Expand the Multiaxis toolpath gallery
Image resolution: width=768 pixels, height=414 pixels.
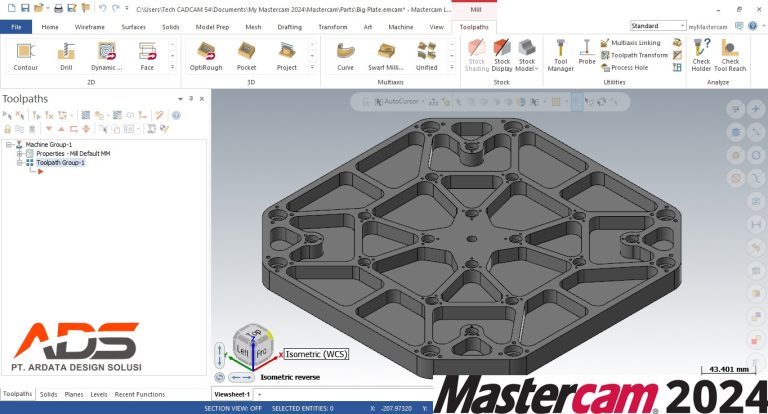(452, 67)
